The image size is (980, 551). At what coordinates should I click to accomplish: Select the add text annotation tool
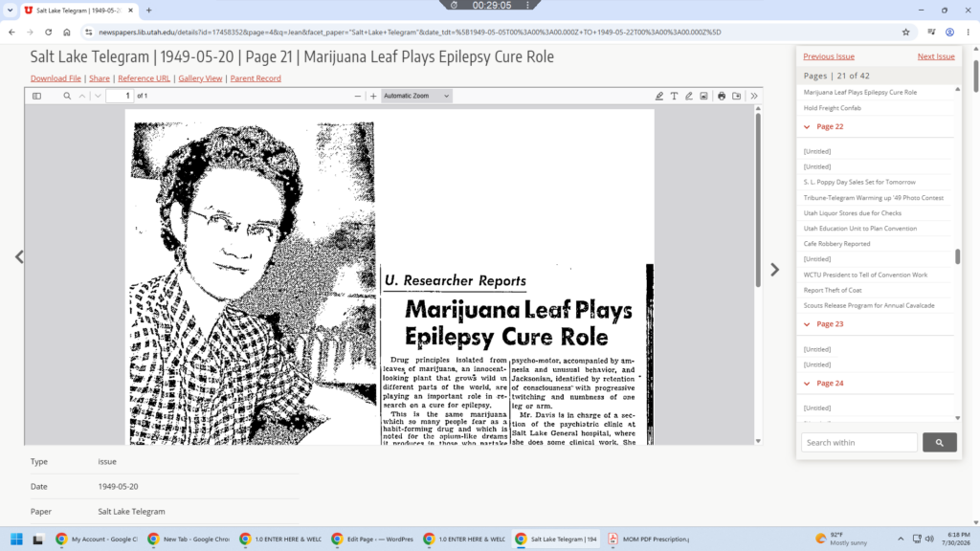674,97
